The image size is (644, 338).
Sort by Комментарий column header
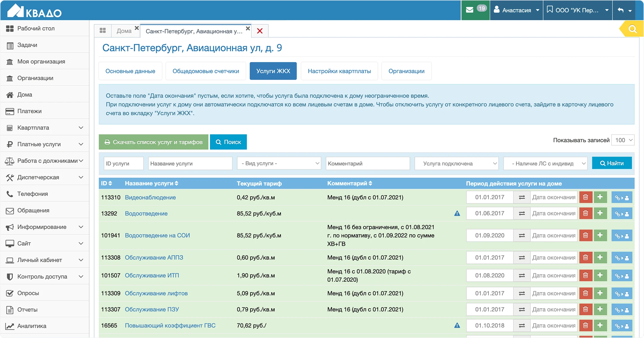[x=349, y=183]
